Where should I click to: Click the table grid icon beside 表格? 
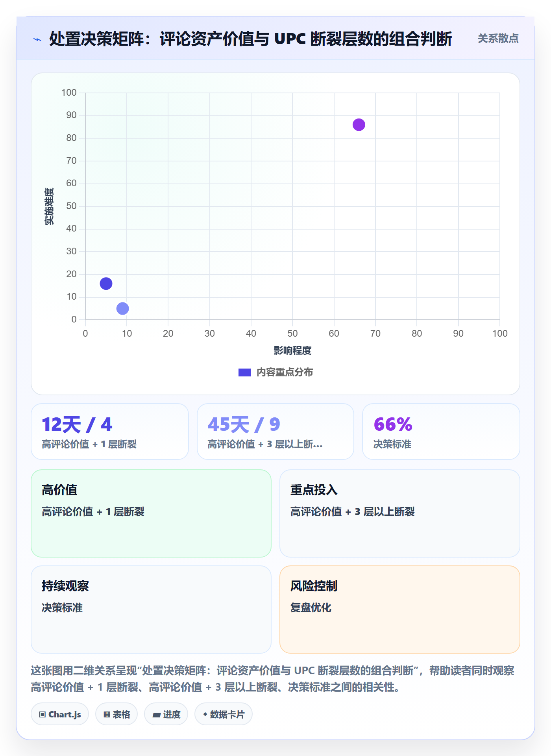(107, 715)
